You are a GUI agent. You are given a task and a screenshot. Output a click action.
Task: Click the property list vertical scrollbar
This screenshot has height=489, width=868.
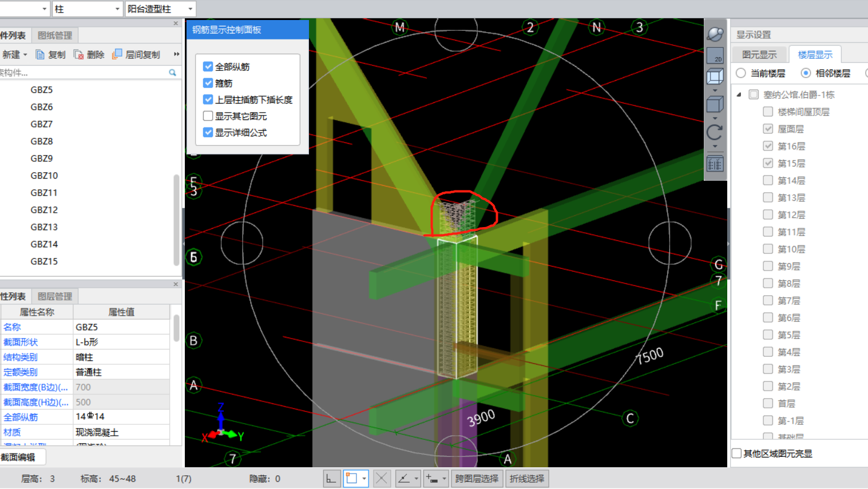[176, 328]
